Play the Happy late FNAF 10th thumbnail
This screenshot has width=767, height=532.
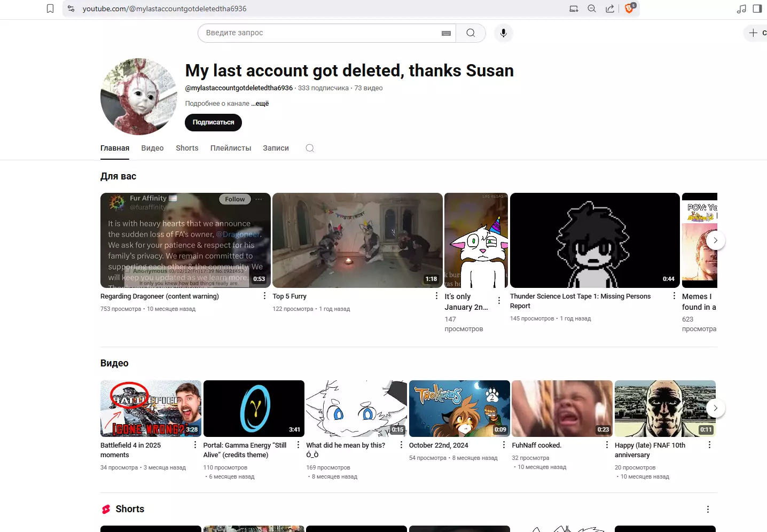[665, 409]
